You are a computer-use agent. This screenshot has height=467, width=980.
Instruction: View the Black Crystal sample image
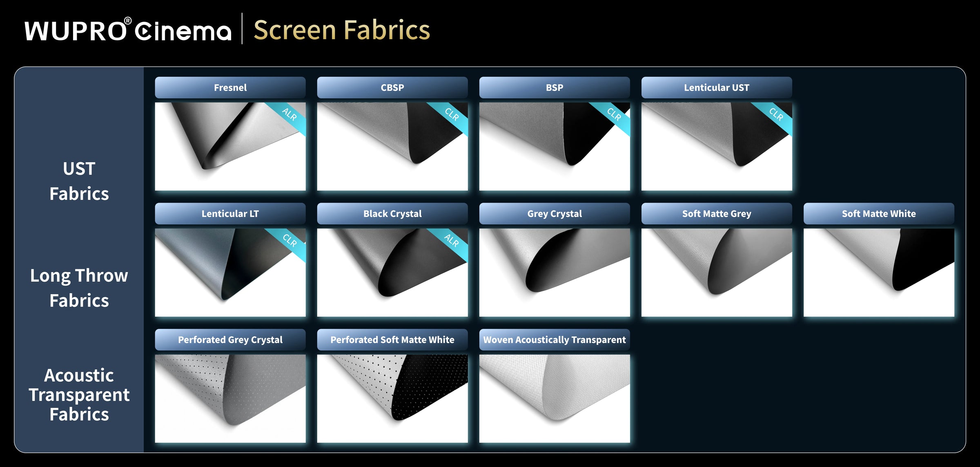tap(392, 273)
